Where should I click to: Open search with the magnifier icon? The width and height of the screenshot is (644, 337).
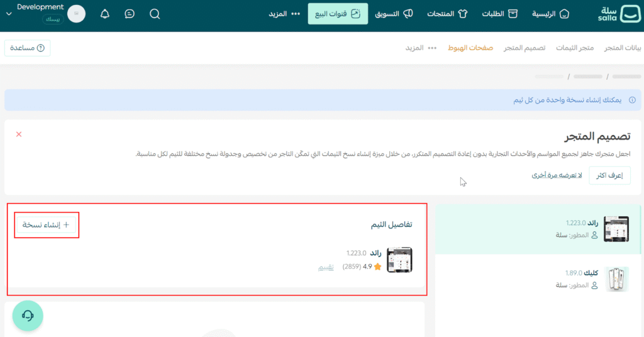click(x=155, y=14)
